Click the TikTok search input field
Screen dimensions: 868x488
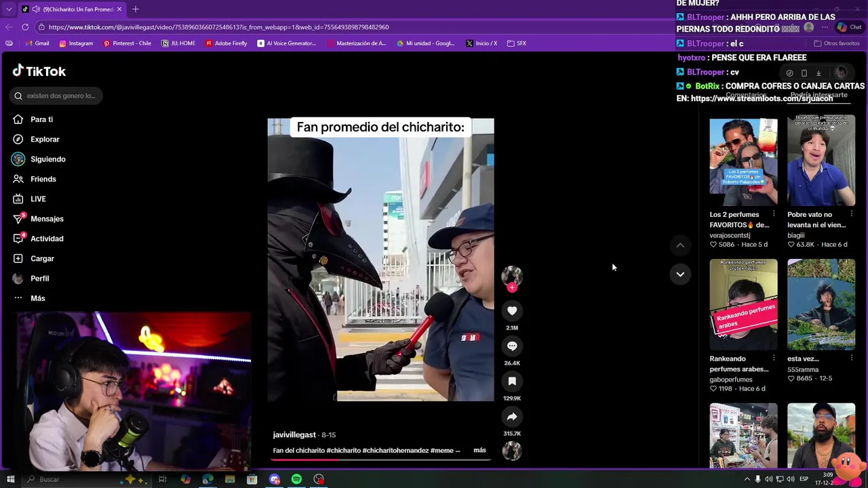57,96
